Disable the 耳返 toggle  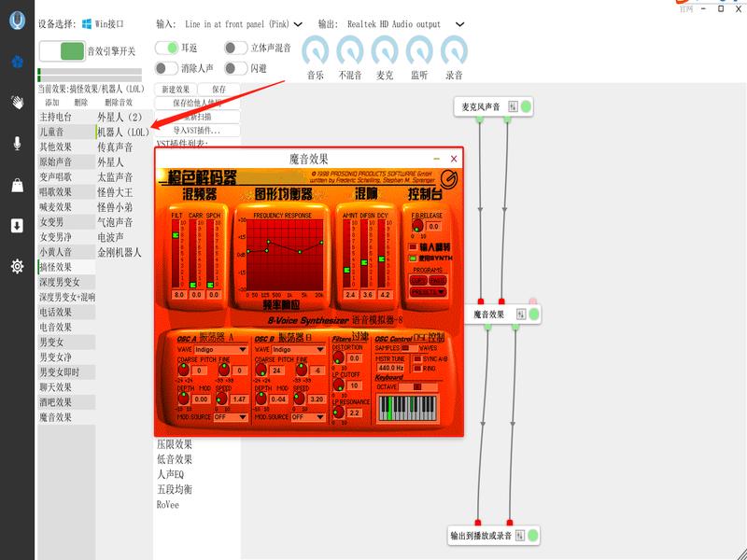pyautogui.click(x=167, y=48)
